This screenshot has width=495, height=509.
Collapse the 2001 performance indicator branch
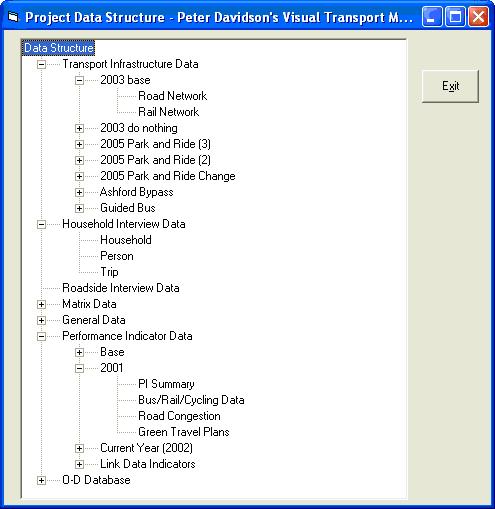coord(79,368)
